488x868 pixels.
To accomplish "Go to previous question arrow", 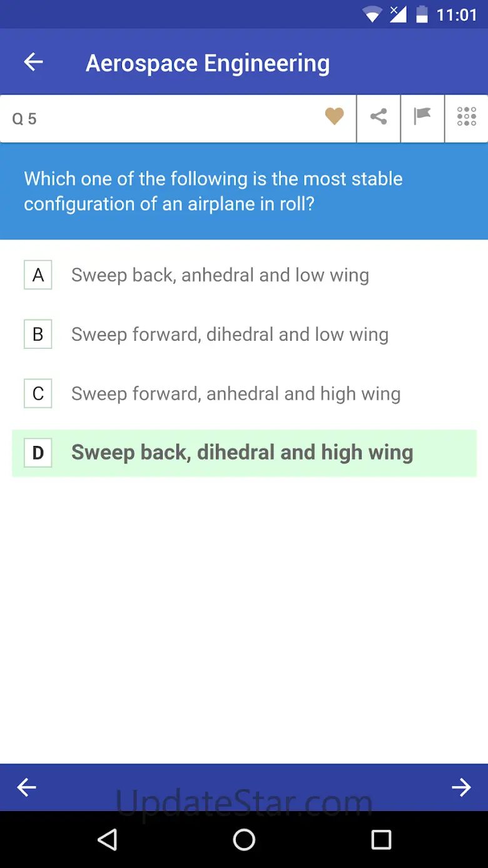I will [x=26, y=787].
